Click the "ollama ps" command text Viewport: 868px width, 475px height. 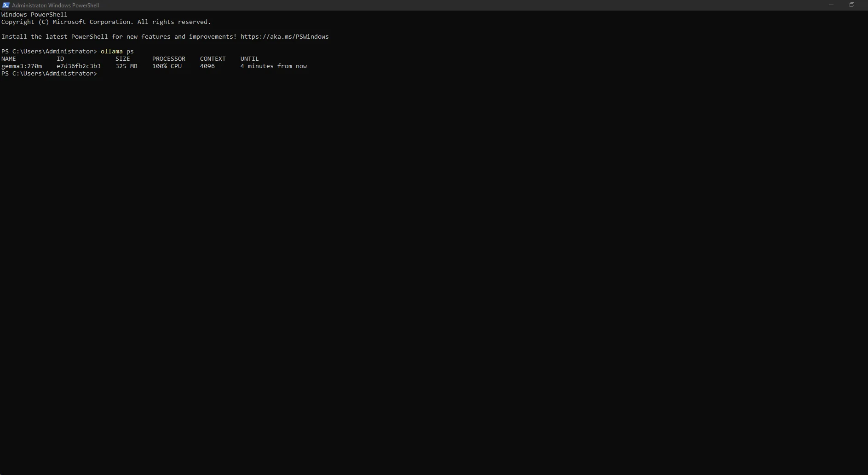(117, 52)
